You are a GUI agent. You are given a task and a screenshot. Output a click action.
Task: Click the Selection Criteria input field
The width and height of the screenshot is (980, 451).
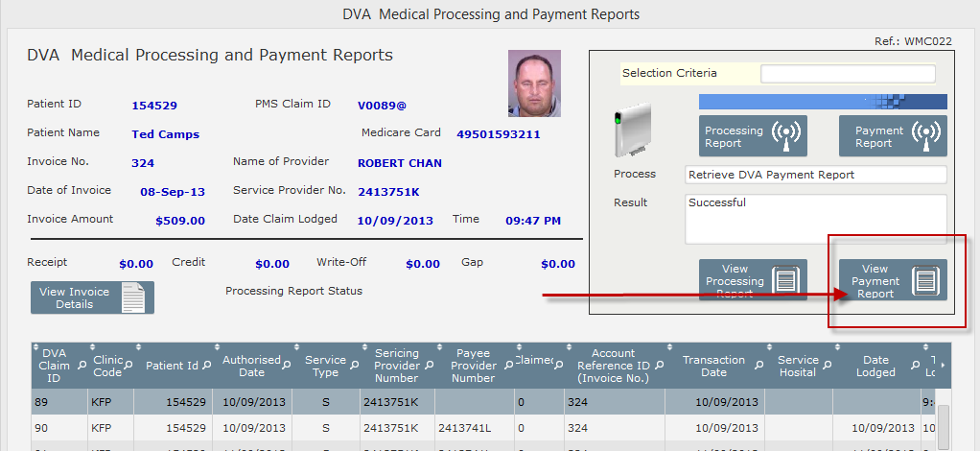pyautogui.click(x=848, y=74)
